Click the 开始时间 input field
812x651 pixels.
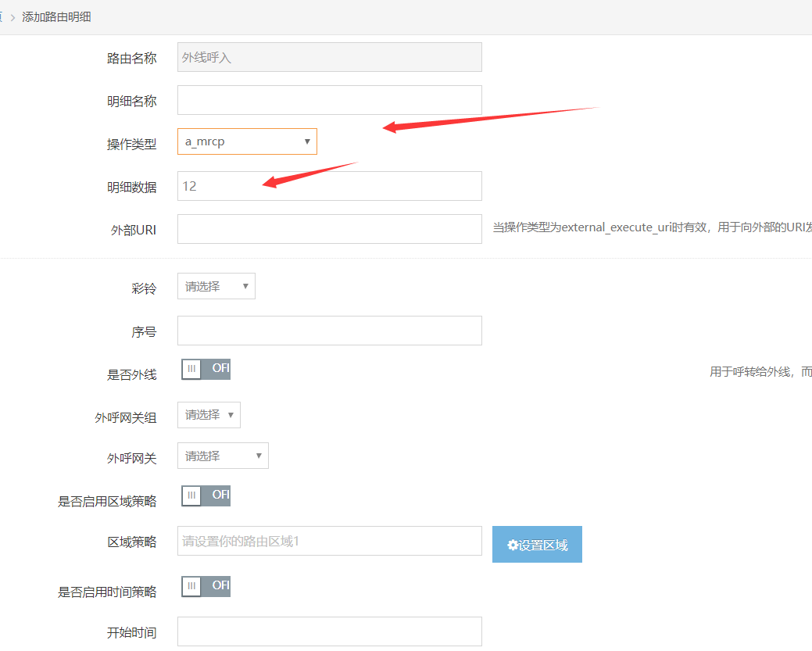click(329, 631)
